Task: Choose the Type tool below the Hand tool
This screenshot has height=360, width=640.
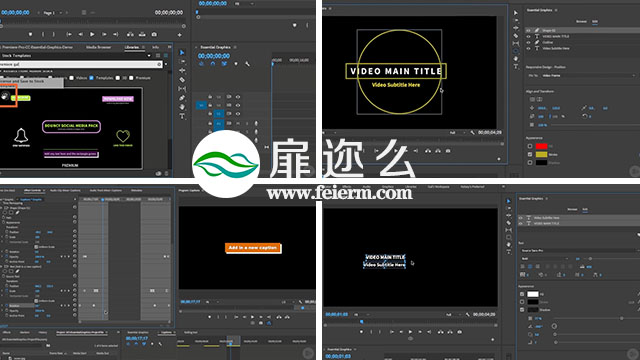Action: (182, 116)
